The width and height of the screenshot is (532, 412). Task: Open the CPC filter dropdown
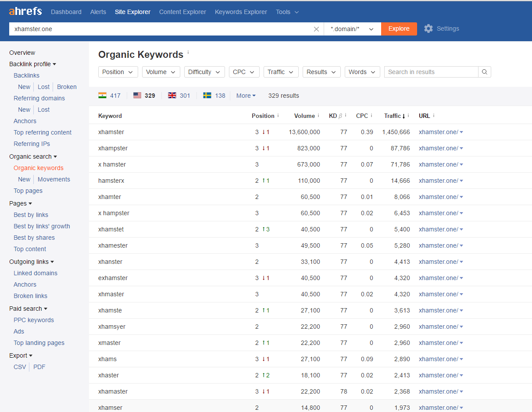point(244,72)
